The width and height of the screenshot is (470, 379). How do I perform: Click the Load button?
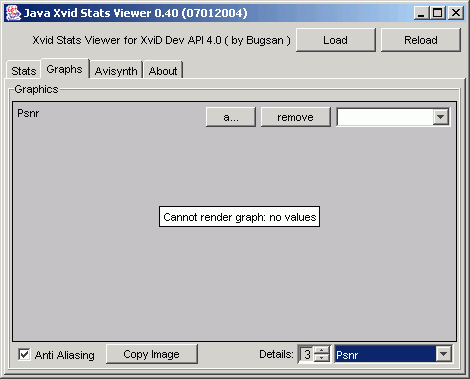click(336, 40)
